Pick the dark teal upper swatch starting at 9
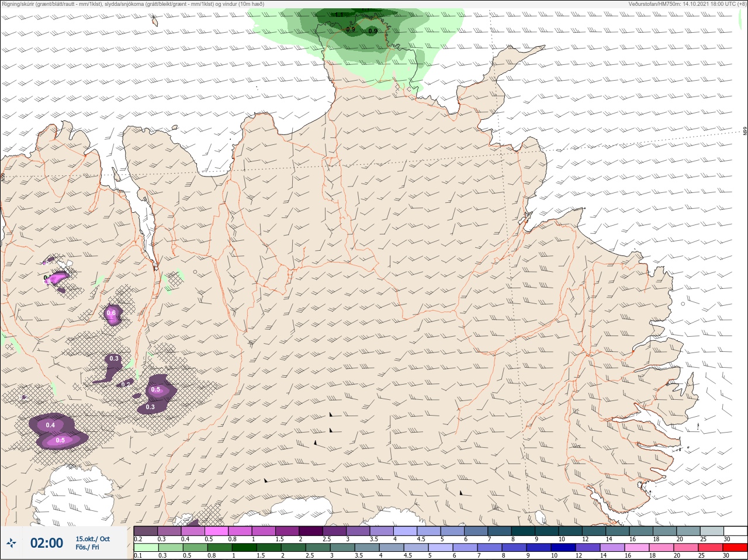The width and height of the screenshot is (748, 560). (x=546, y=531)
